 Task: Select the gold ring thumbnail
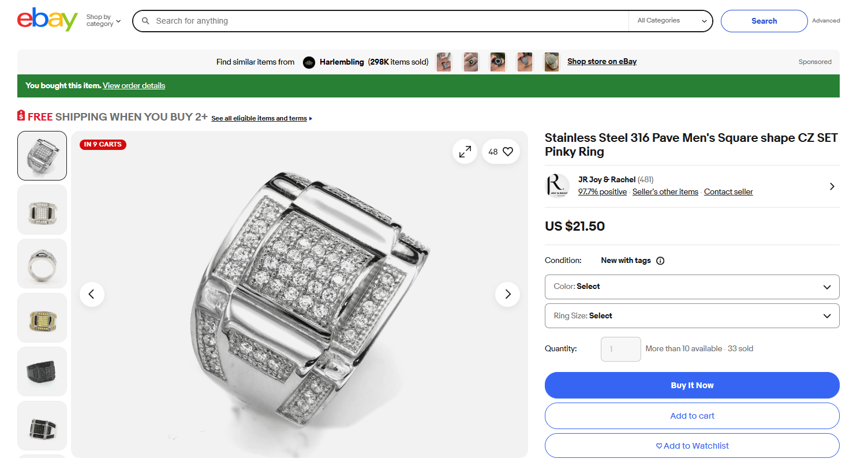pyautogui.click(x=42, y=318)
